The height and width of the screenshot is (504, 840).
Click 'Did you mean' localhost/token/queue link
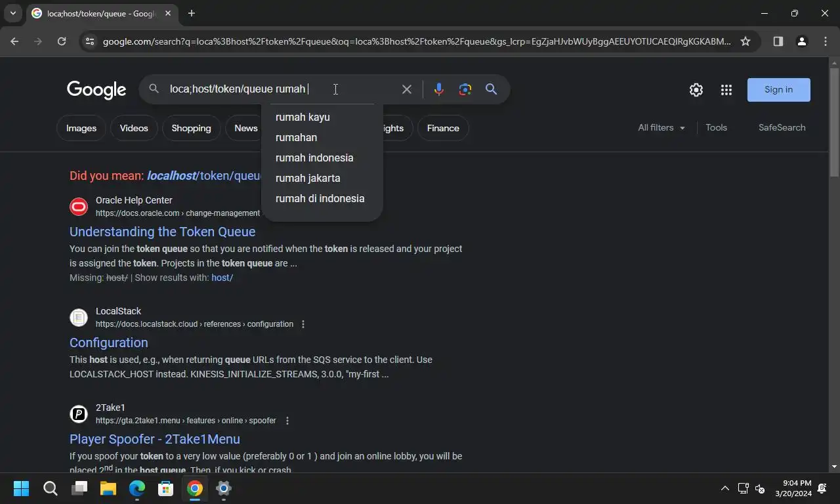point(204,176)
